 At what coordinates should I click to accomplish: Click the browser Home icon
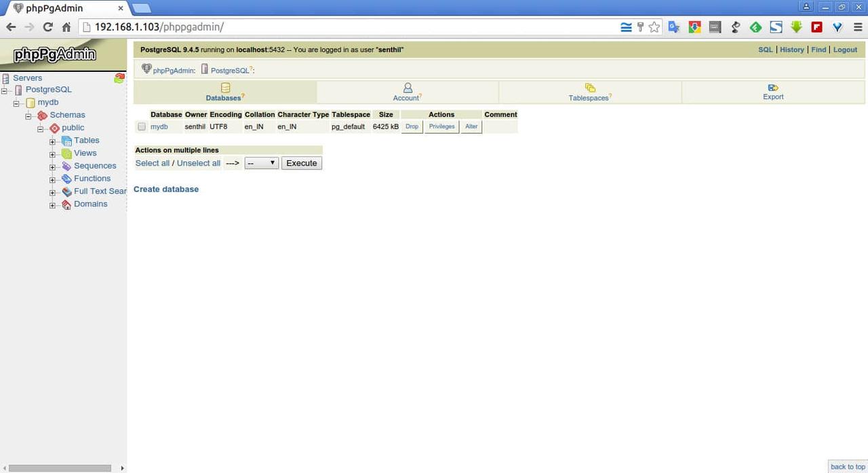coord(66,27)
